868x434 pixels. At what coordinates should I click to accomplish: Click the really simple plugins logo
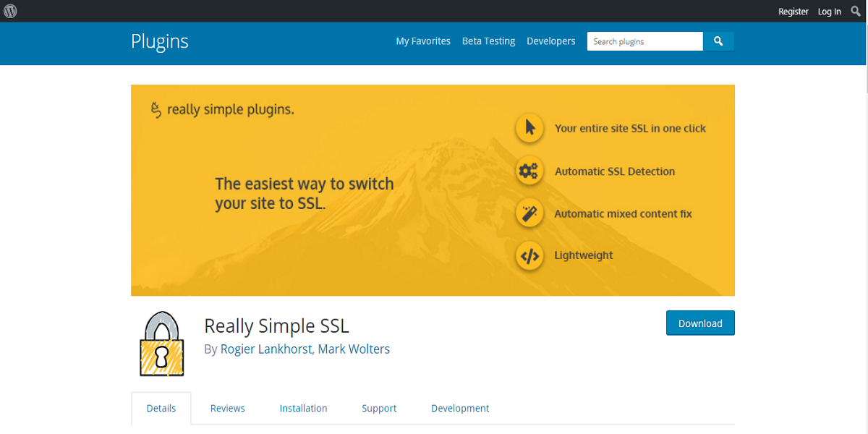[222, 110]
